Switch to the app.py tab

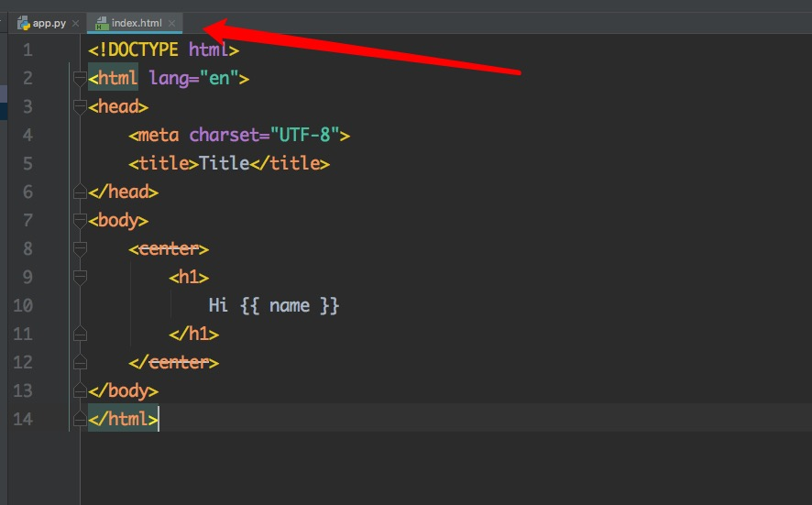click(x=49, y=23)
